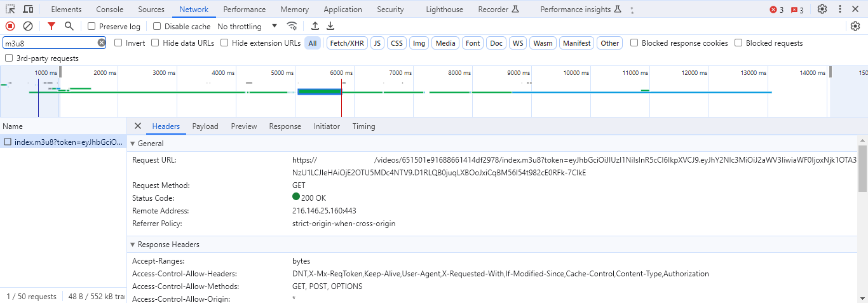Enable the Preserve log checkbox
The height and width of the screenshot is (303, 868).
click(92, 27)
